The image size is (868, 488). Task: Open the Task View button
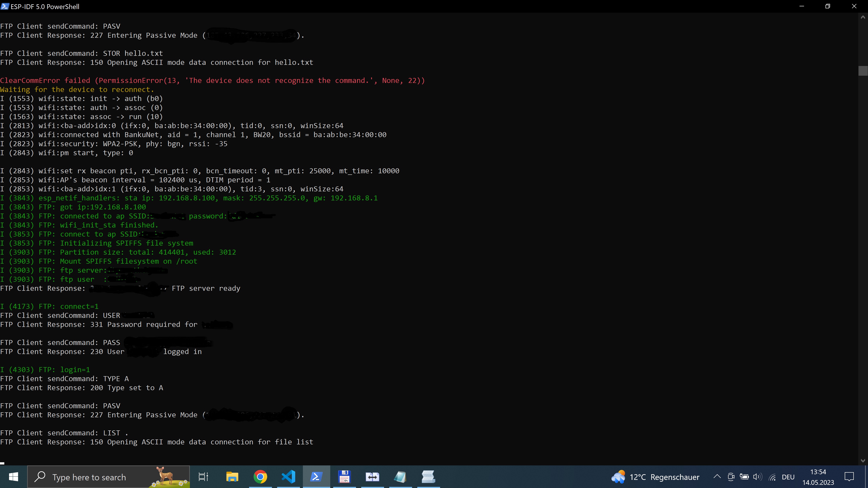point(203,477)
